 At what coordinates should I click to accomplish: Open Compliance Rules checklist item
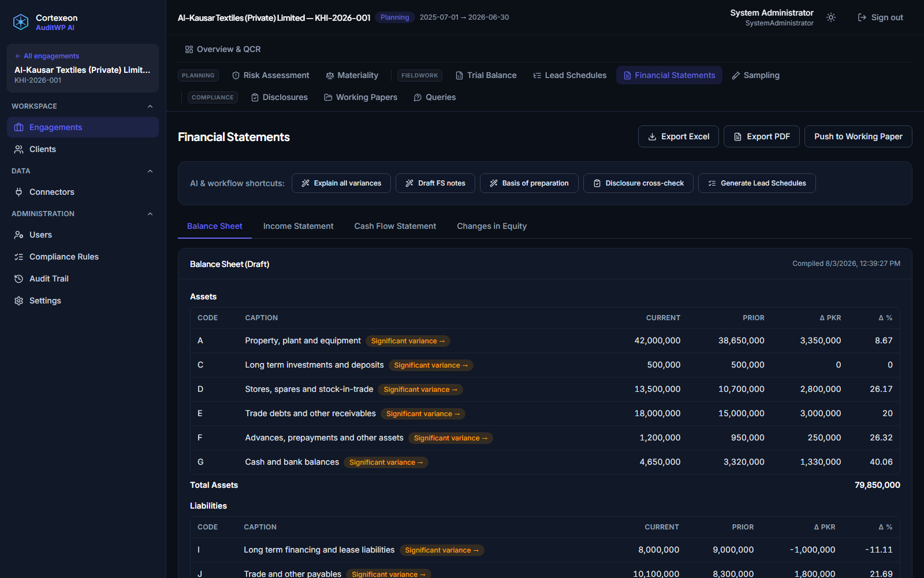pyautogui.click(x=83, y=257)
